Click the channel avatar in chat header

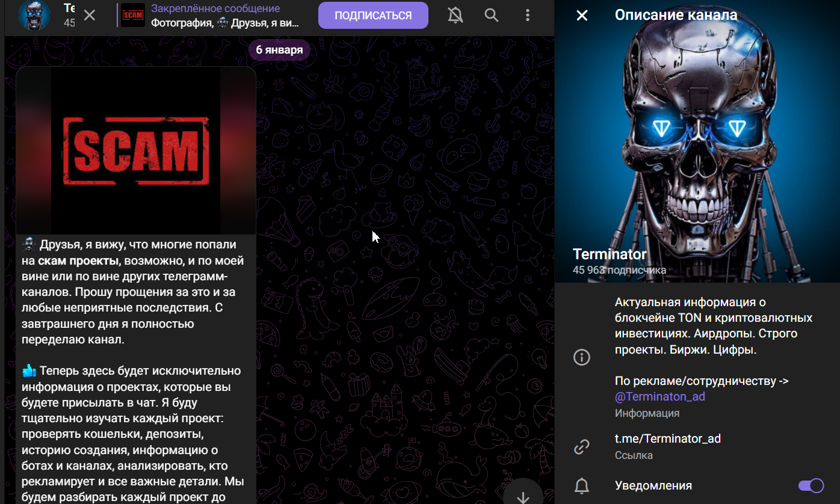click(x=34, y=16)
